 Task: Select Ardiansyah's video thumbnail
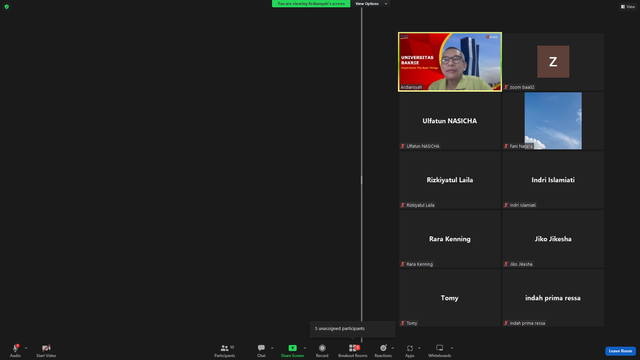[x=450, y=62]
